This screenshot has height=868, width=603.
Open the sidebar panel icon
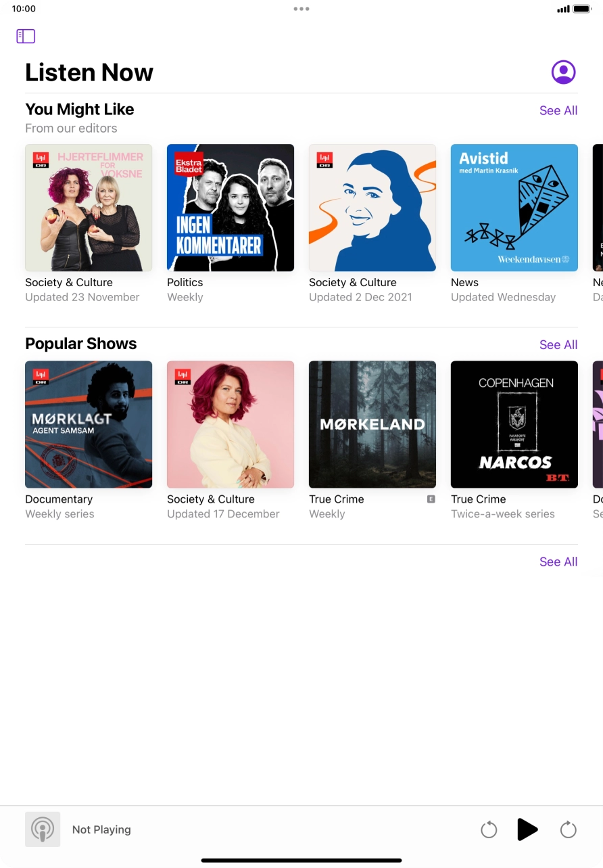click(x=26, y=37)
